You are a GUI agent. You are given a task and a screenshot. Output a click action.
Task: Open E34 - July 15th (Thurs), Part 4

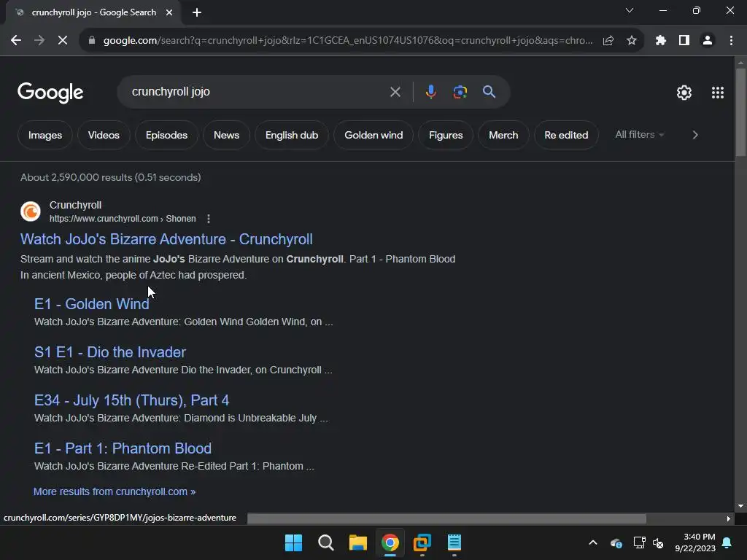tap(131, 400)
